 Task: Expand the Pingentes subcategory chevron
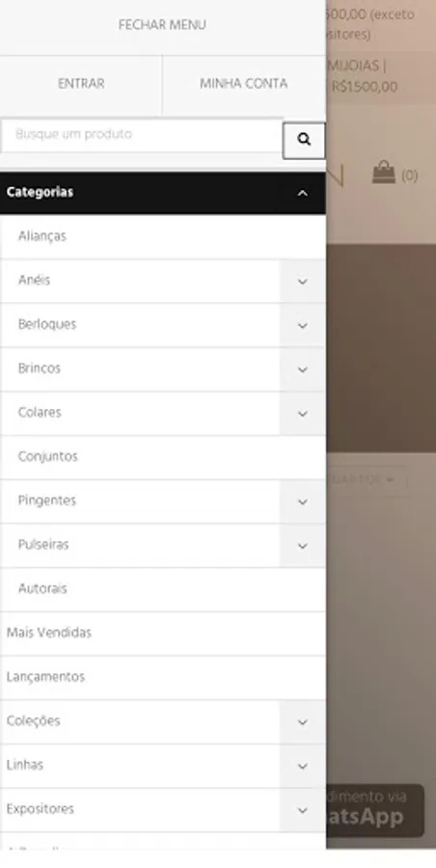click(303, 502)
